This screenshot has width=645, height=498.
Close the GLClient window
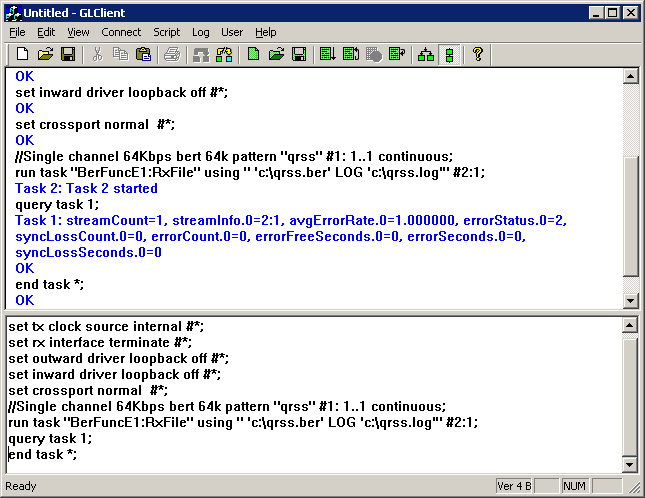point(631,13)
